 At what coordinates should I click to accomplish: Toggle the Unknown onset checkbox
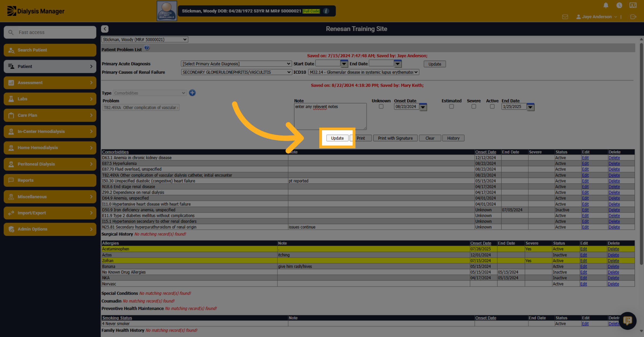tap(381, 106)
